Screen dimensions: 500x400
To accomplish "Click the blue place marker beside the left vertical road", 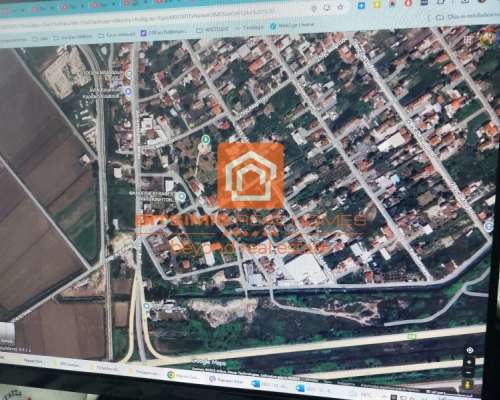I will click(128, 91).
